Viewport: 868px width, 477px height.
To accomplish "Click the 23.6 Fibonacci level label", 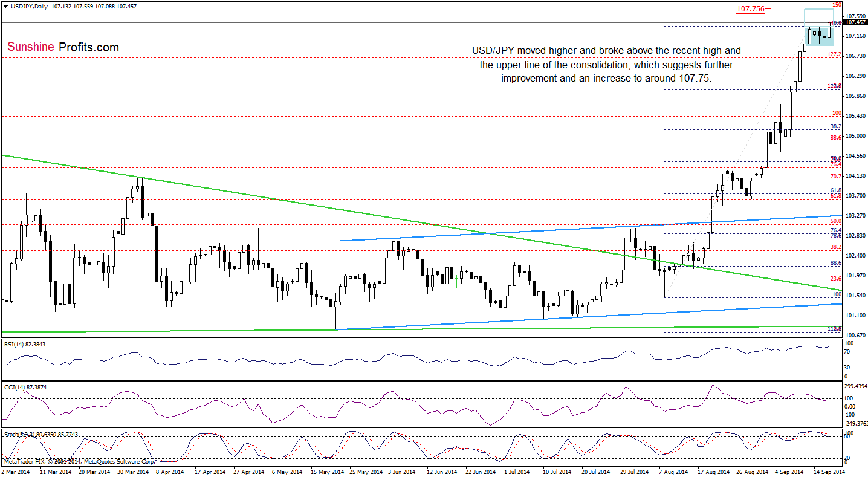I will tap(836, 278).
